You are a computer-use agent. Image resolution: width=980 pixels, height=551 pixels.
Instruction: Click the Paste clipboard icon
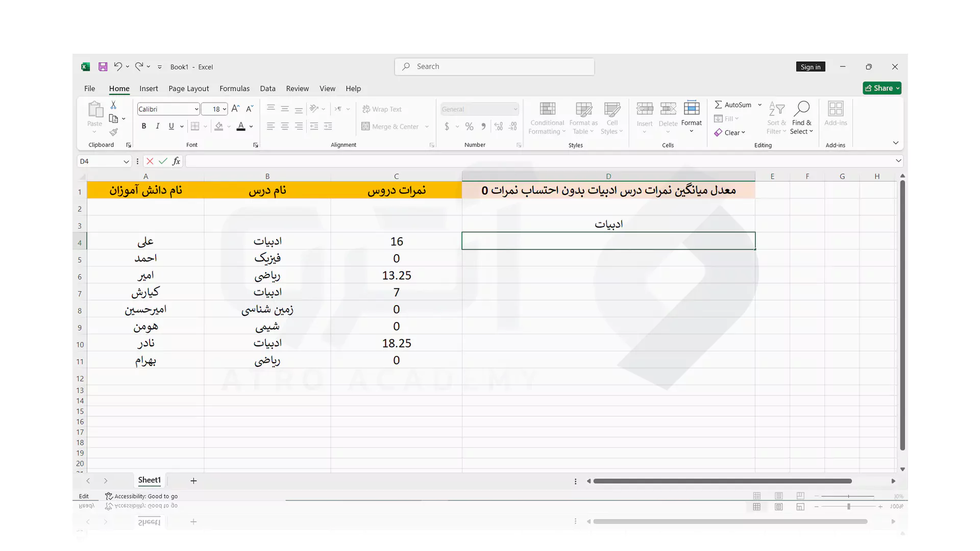click(95, 109)
